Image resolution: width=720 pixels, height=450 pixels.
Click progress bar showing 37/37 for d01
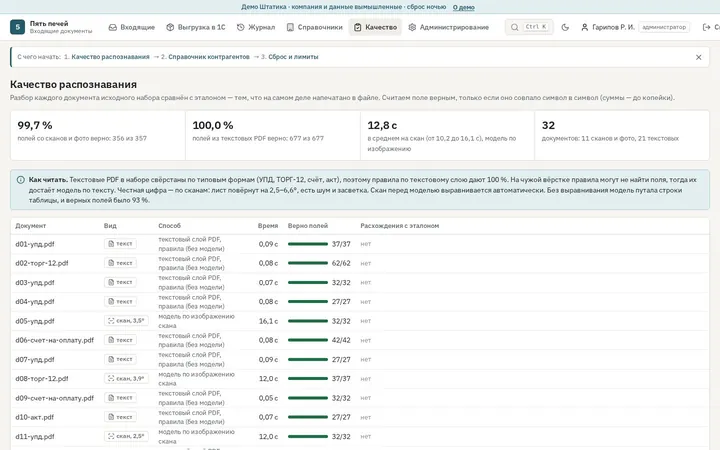click(308, 244)
